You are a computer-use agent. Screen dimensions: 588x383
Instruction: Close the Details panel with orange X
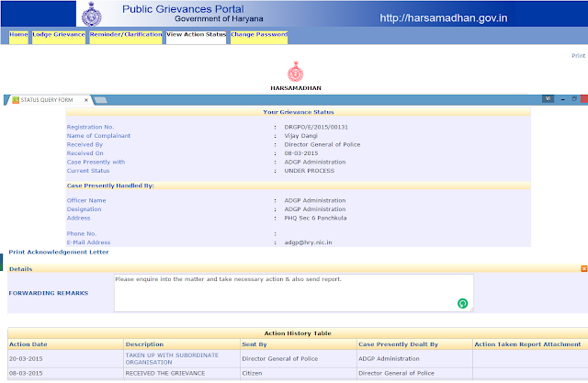coord(584,269)
